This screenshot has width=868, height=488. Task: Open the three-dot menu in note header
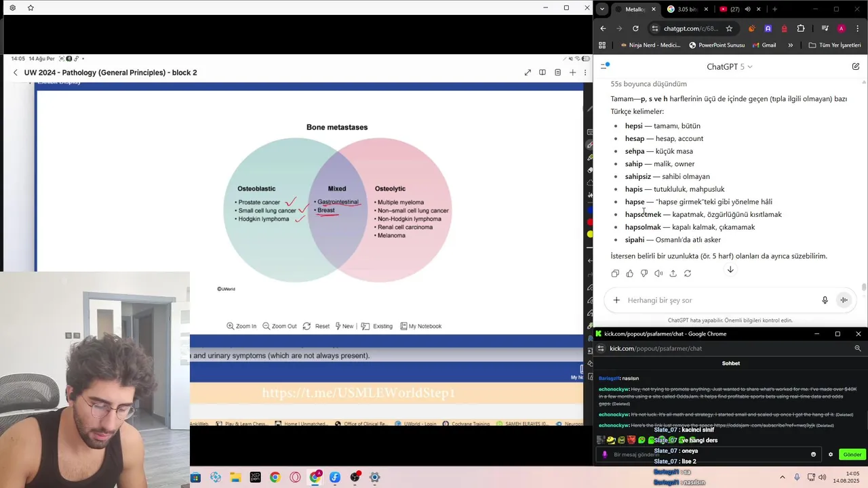click(585, 73)
